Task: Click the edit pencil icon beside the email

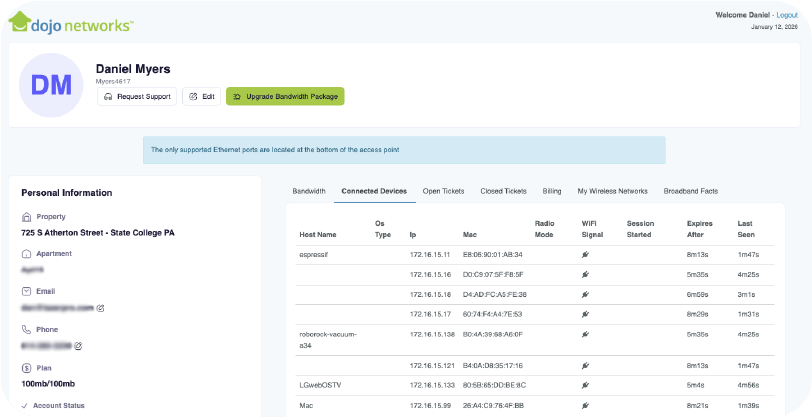Action: 101,307
